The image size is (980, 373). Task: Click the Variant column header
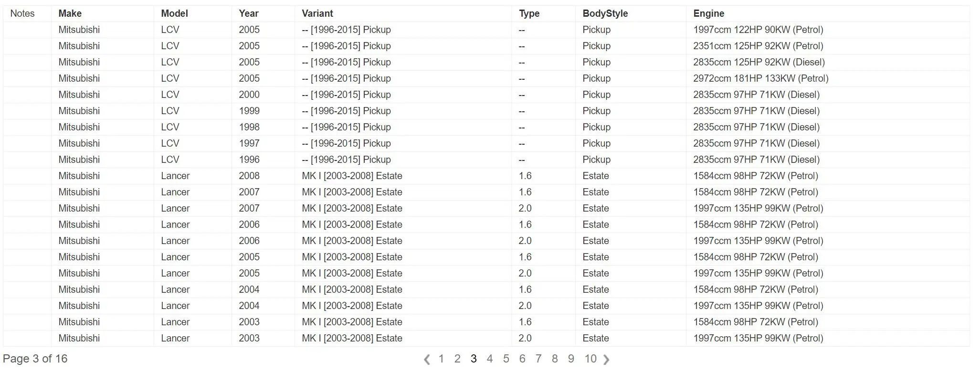pyautogui.click(x=317, y=13)
